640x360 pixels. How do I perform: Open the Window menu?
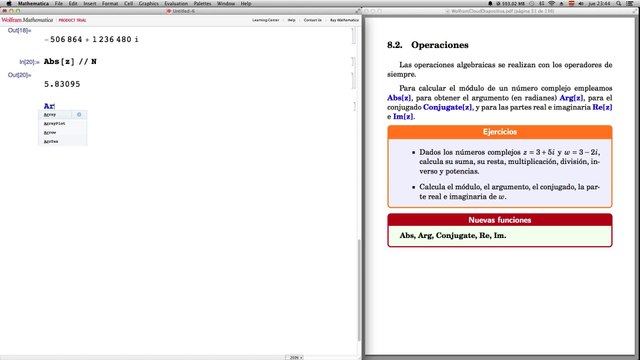pyautogui.click(x=226, y=3)
